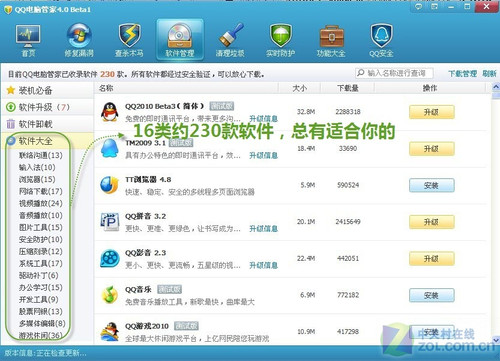Open the QQ安全 shield icon
Screen dimensions: 500x361
[x=381, y=40]
